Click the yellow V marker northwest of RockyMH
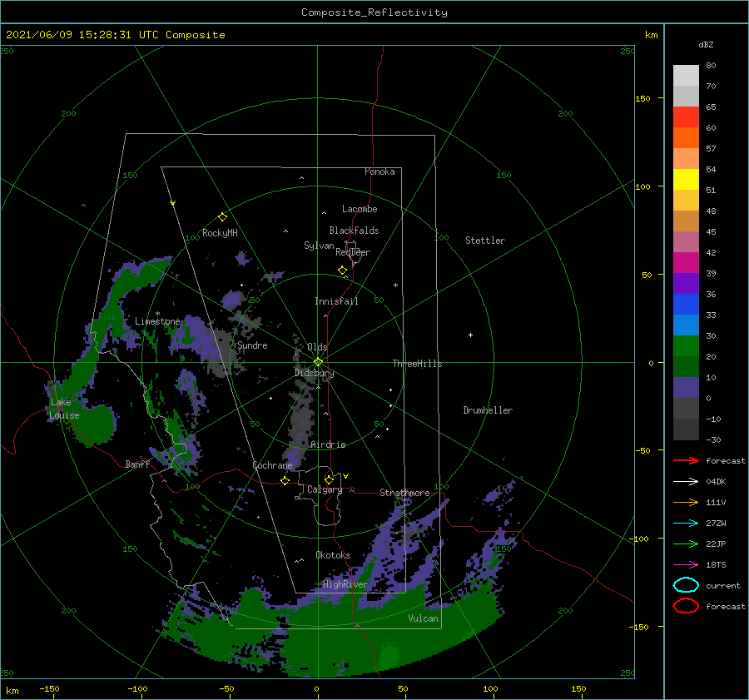The height and width of the screenshot is (700, 749). click(173, 203)
